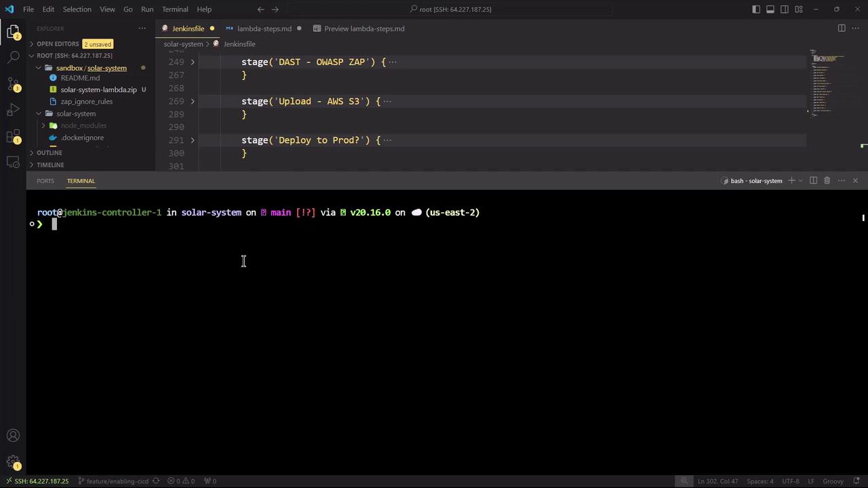Click the Groovy language mode in status bar
Viewport: 868px width, 488px height.
click(833, 481)
